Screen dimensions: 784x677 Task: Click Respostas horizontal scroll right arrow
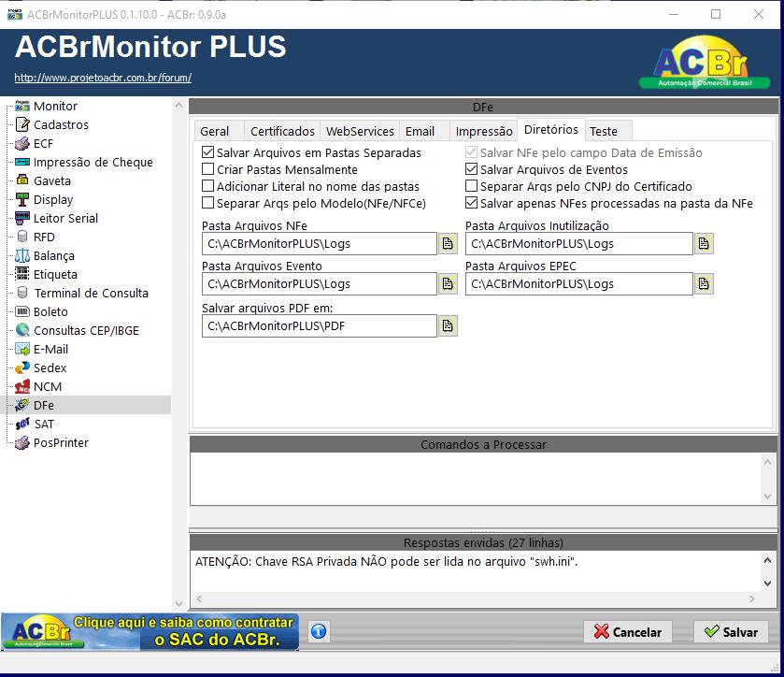tap(751, 598)
